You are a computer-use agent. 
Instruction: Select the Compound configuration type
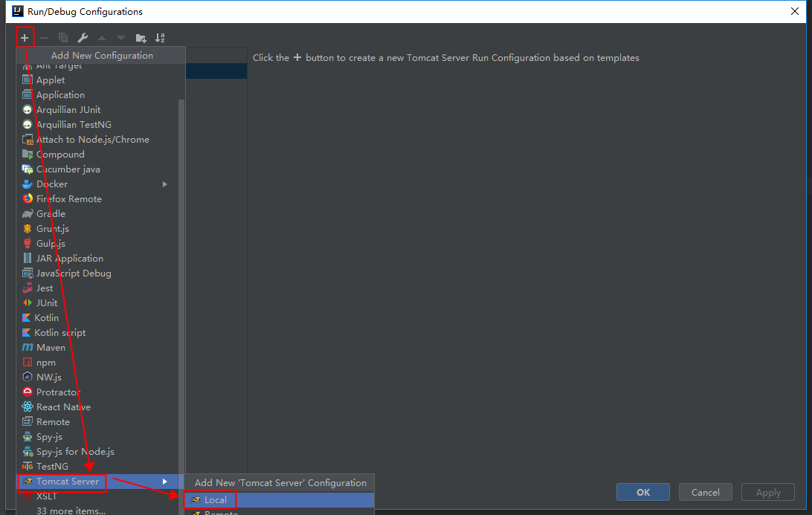[97, 155]
